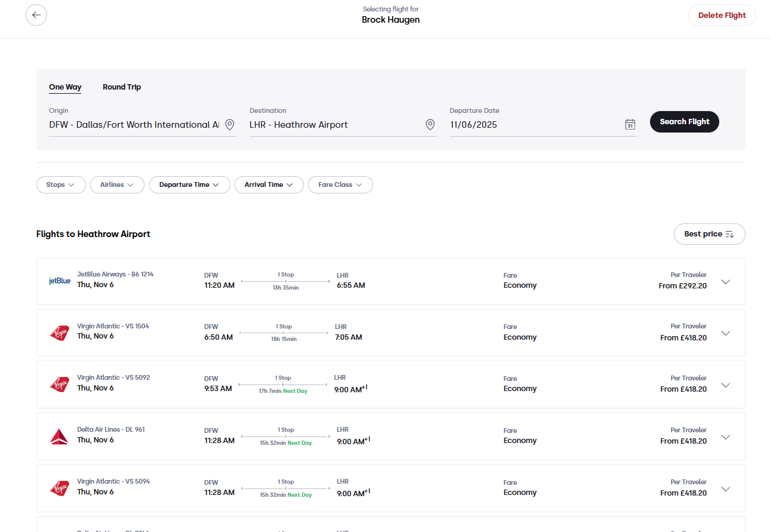The width and height of the screenshot is (770, 532).
Task: Click the 6:50 AM departure time
Action: tap(218, 337)
